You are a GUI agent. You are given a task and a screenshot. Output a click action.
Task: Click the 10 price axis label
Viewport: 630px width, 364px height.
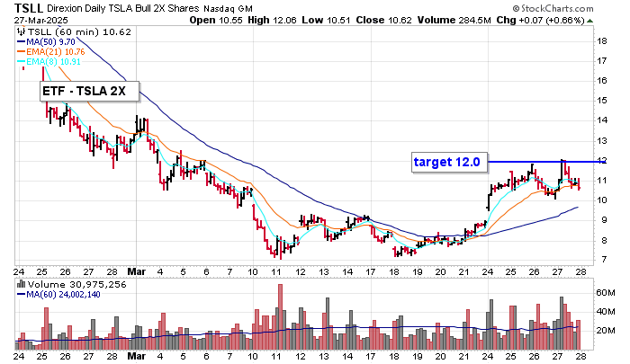(602, 200)
